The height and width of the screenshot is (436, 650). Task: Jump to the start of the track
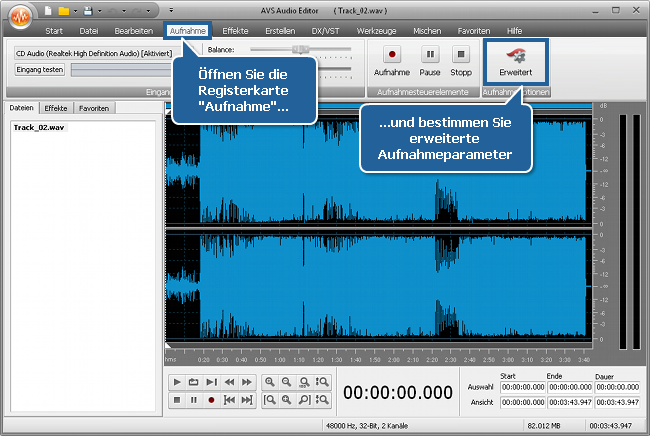click(x=229, y=400)
